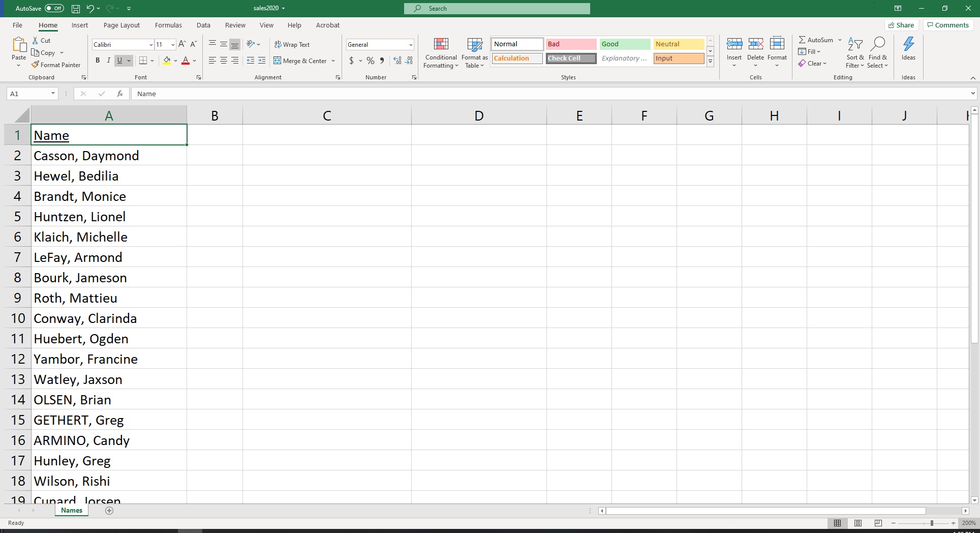Click Increase Indent icon
The height and width of the screenshot is (533, 980).
point(262,61)
